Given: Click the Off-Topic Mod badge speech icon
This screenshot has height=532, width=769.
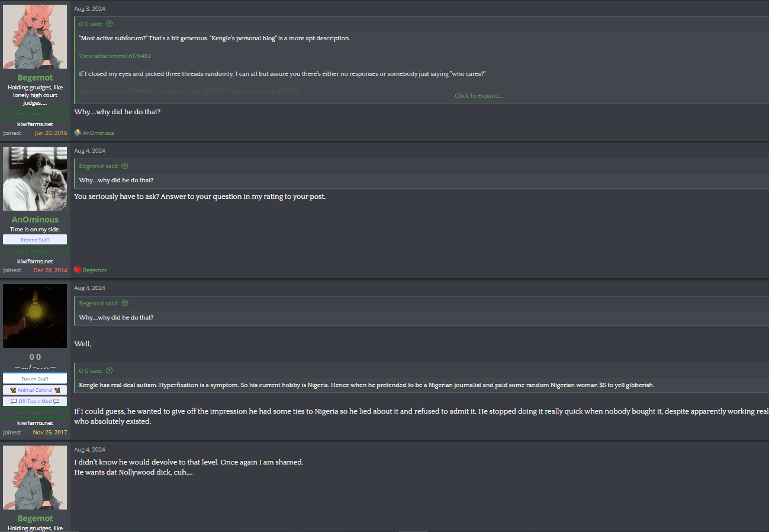Looking at the screenshot, I should [x=14, y=401].
